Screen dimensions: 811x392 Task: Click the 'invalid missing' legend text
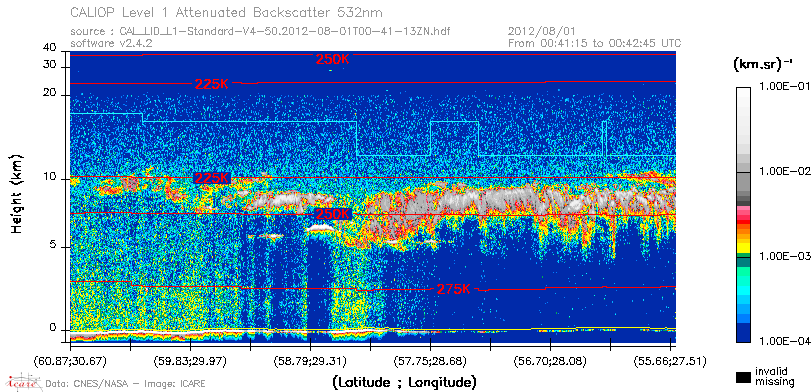pyautogui.click(x=774, y=377)
